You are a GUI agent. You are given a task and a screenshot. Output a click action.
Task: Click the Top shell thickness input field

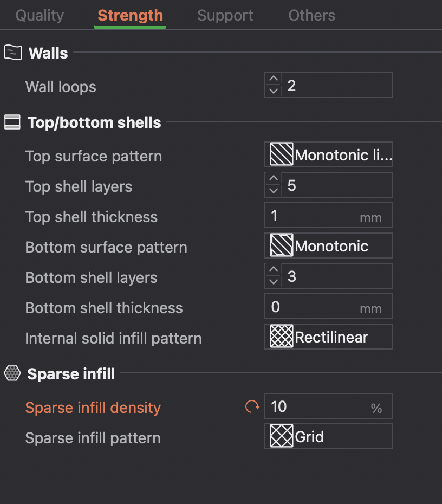(314, 216)
